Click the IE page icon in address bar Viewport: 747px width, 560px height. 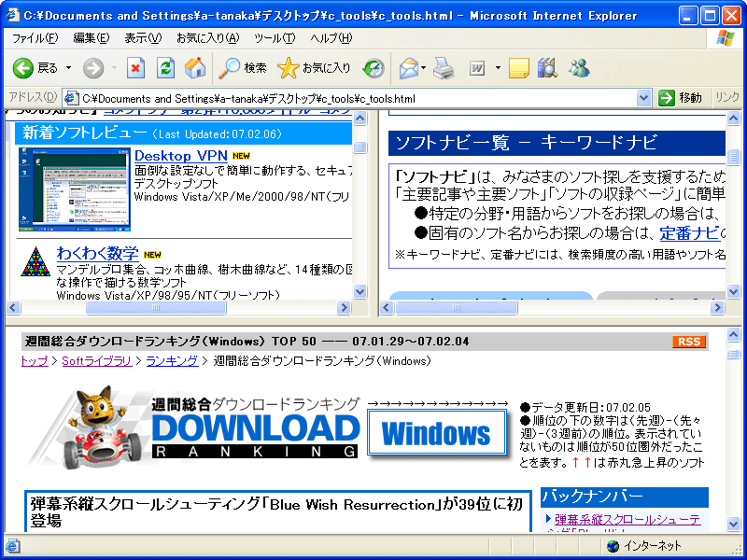tap(71, 99)
